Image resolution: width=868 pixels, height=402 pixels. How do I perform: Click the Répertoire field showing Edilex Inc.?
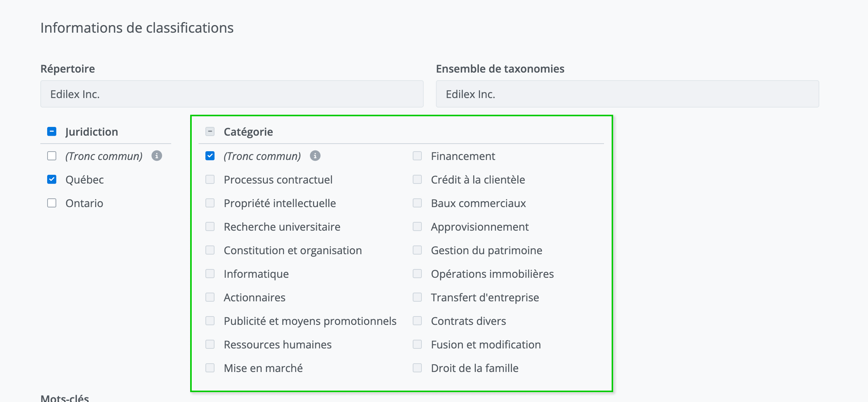point(232,94)
